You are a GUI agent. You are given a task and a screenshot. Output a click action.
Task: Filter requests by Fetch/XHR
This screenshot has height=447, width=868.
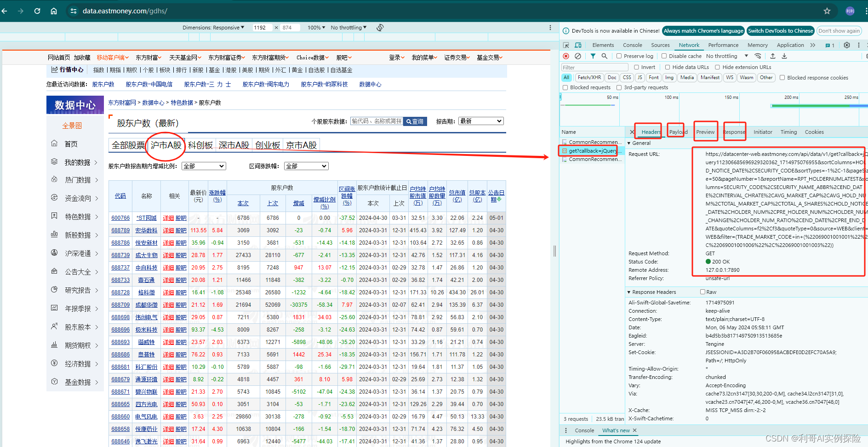(x=589, y=78)
